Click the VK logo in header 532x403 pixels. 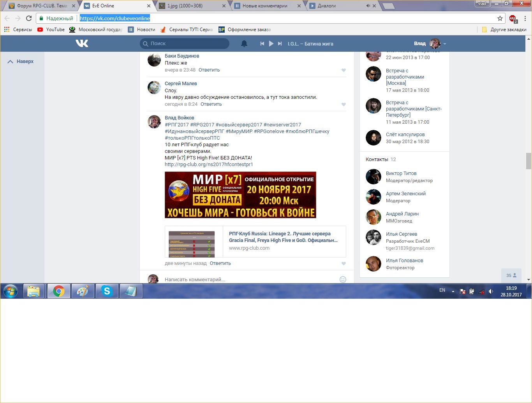coord(82,44)
